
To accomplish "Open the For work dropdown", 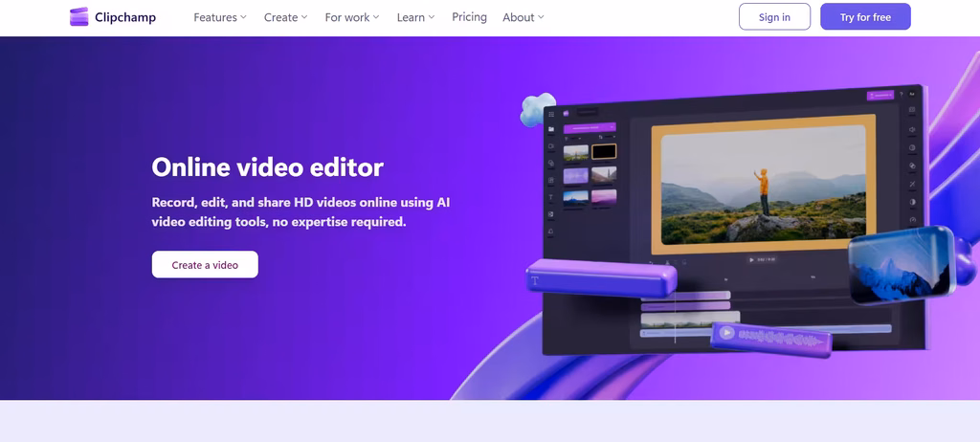I will (352, 17).
